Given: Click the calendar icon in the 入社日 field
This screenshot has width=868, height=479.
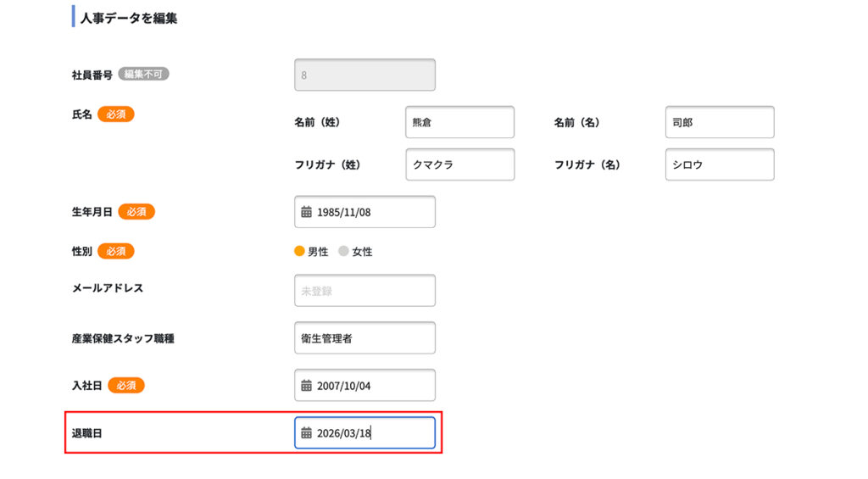Looking at the screenshot, I should pos(306,386).
